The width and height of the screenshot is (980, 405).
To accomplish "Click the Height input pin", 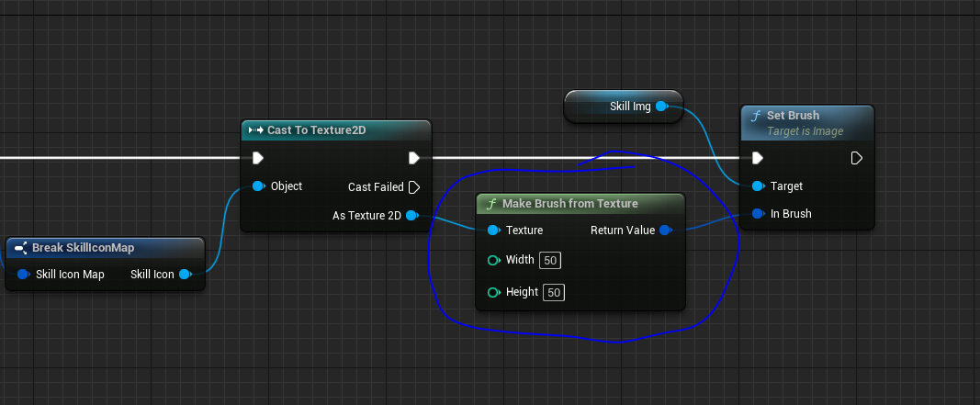I will coord(494,292).
